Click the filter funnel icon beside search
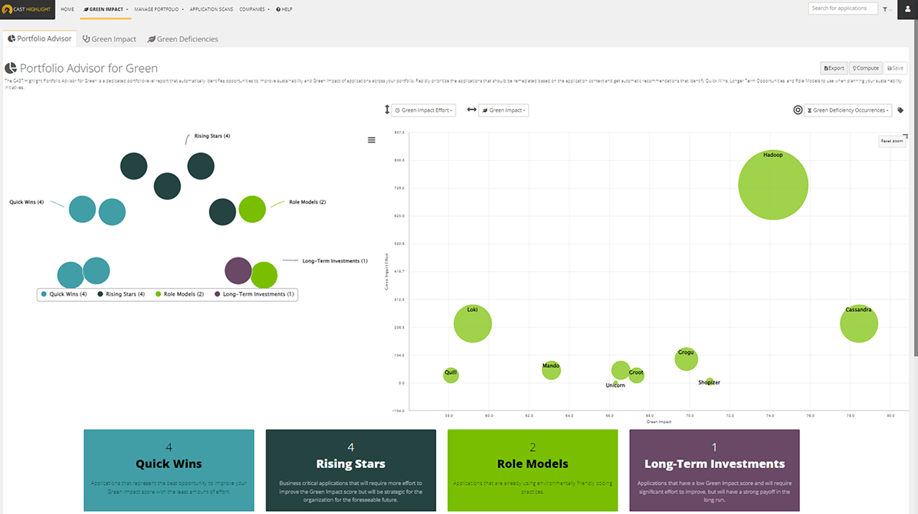Viewport: 918px width, 514px height. point(886,9)
